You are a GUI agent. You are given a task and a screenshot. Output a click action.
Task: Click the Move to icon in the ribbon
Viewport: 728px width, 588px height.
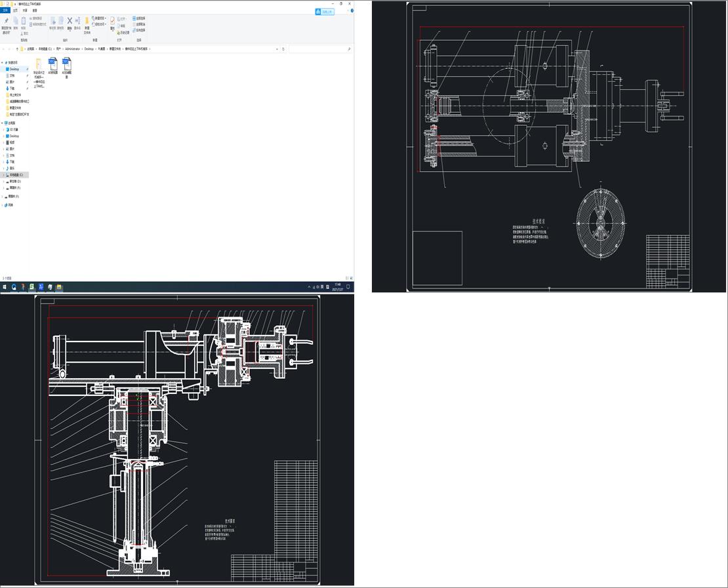pyautogui.click(x=53, y=21)
